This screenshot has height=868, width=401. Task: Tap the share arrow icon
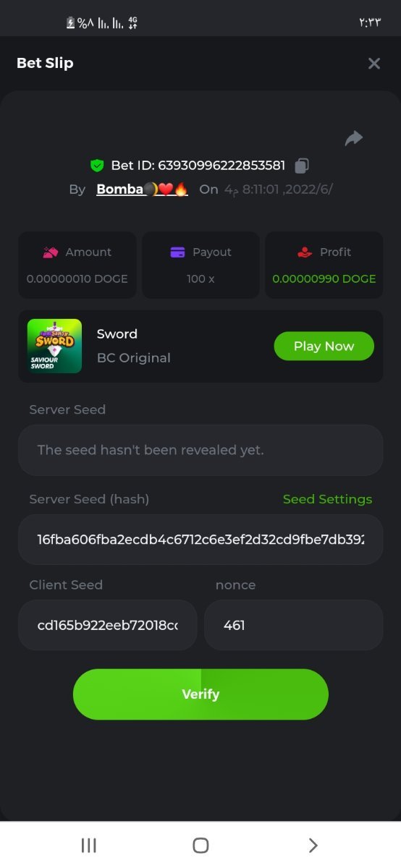353,138
